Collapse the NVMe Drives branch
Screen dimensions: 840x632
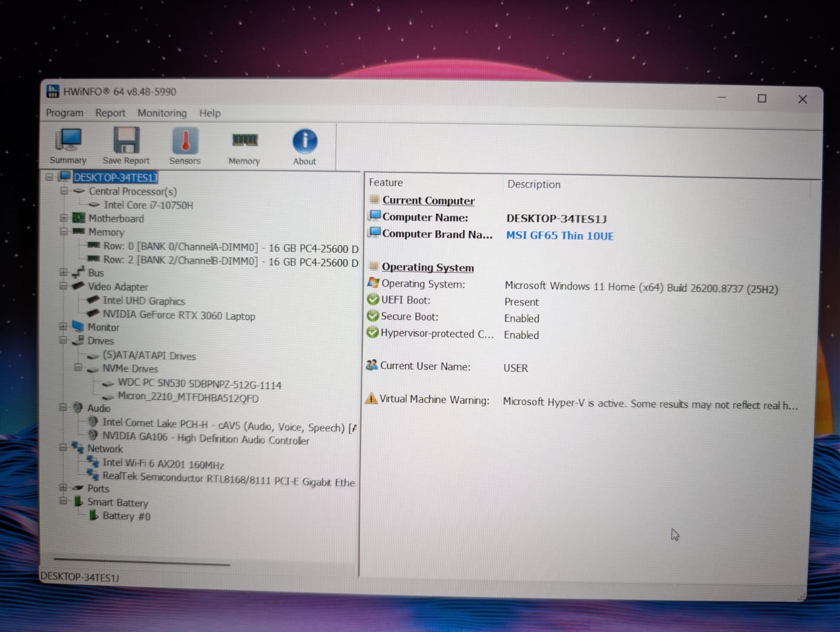tap(78, 367)
